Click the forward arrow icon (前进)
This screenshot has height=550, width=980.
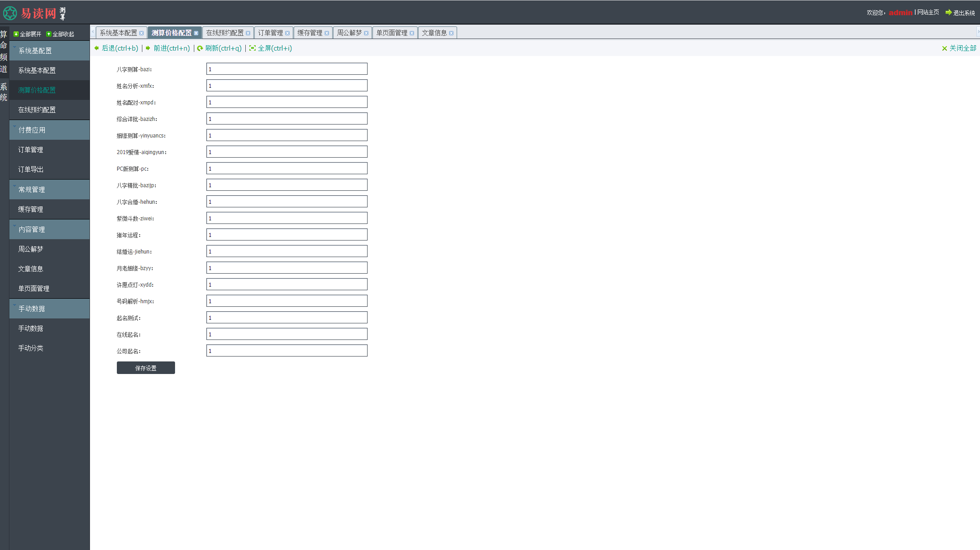(148, 48)
